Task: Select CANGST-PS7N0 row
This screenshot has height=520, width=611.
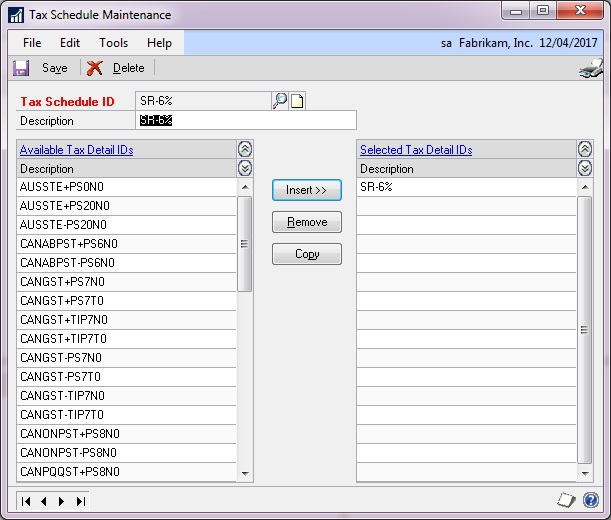Action: (x=127, y=358)
